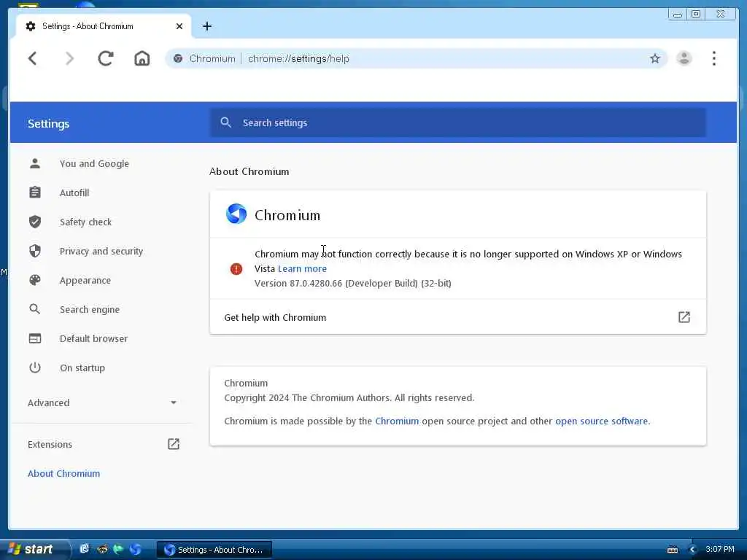Viewport: 747px width, 560px height.
Task: Click the shield icon for Privacy and security
Action: coord(35,251)
